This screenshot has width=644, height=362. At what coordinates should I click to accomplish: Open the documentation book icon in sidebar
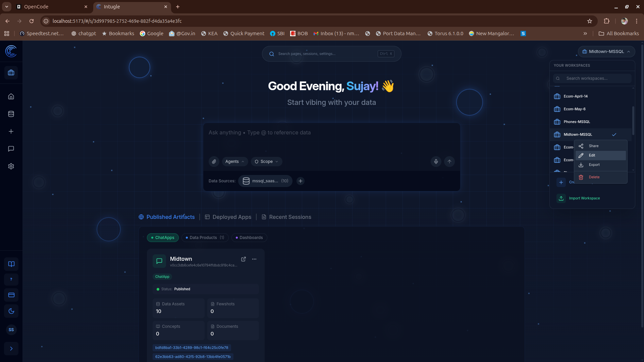tap(11, 264)
